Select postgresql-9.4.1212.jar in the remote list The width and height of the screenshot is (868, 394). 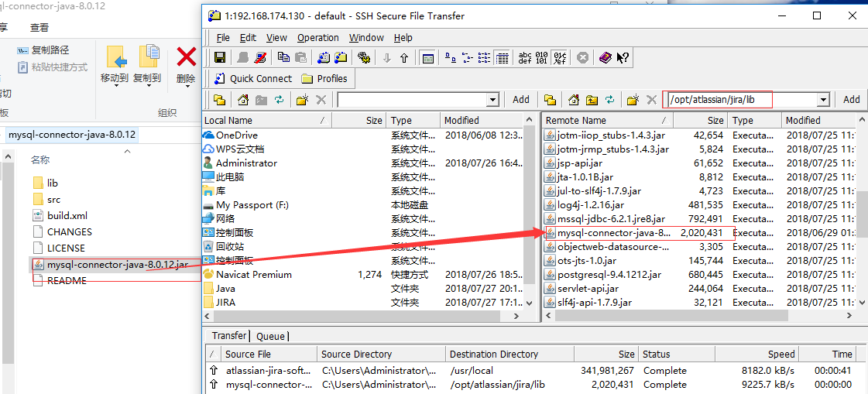point(609,275)
